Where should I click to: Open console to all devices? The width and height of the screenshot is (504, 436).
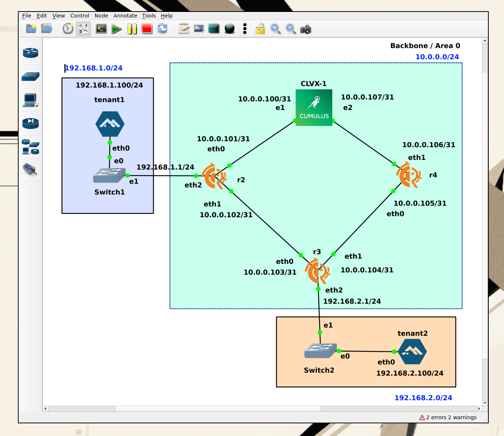tap(101, 29)
